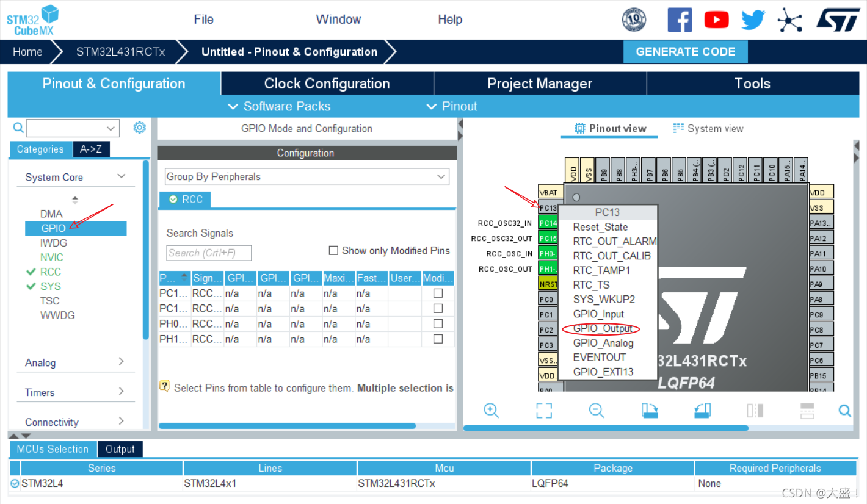Switch to the Tools tab
The height and width of the screenshot is (504, 867).
tap(752, 84)
